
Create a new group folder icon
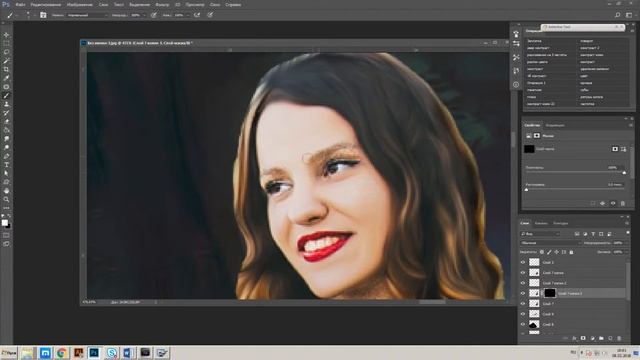click(601, 338)
